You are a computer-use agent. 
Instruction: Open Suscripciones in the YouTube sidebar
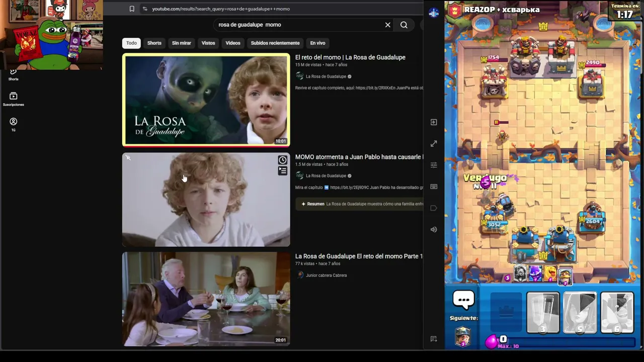(x=14, y=99)
